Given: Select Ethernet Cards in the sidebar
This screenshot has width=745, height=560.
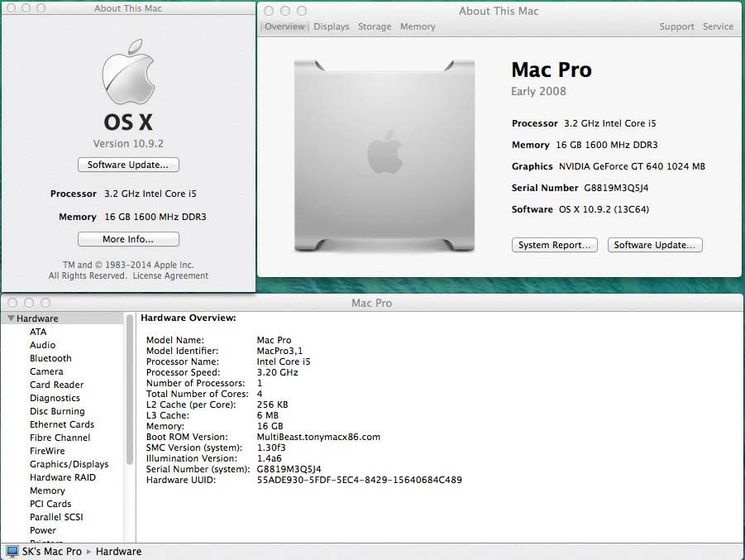Looking at the screenshot, I should [62, 424].
